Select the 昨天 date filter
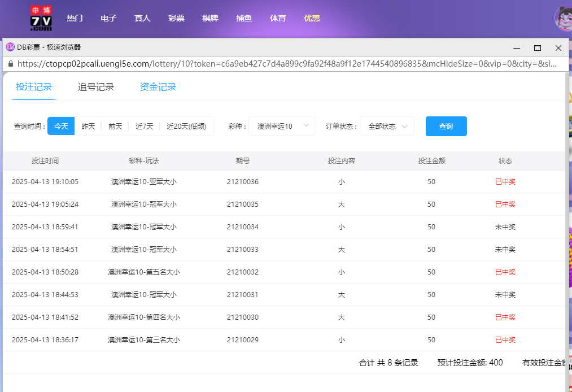572x392 pixels. [88, 126]
